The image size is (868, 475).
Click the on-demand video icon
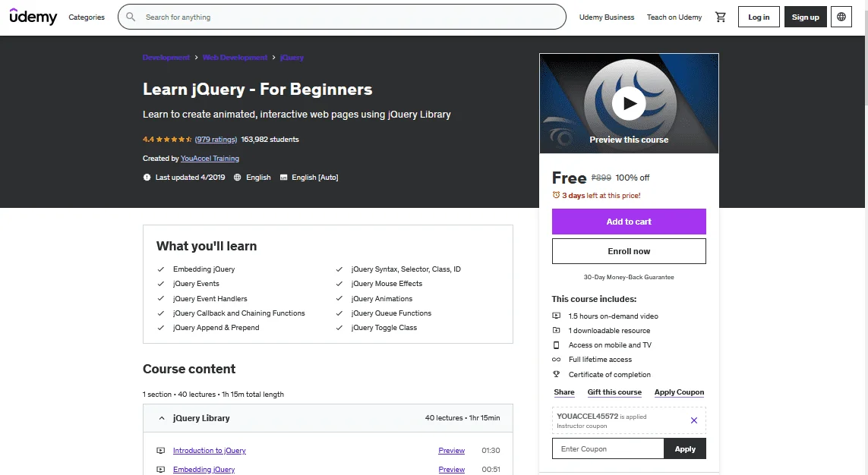click(x=557, y=316)
